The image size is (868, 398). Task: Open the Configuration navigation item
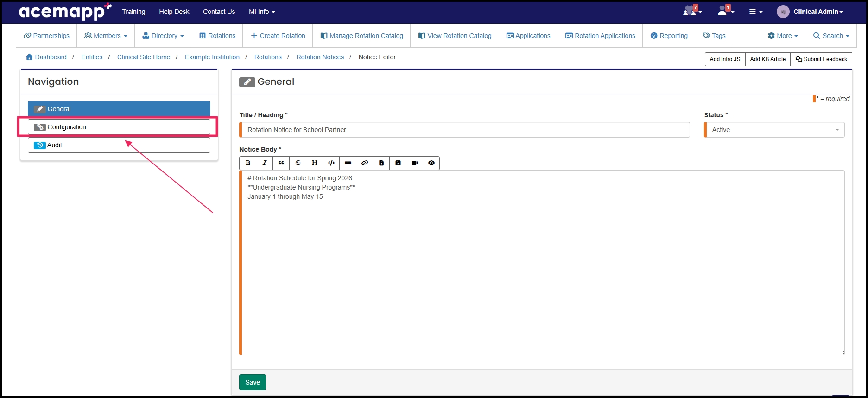(x=119, y=127)
